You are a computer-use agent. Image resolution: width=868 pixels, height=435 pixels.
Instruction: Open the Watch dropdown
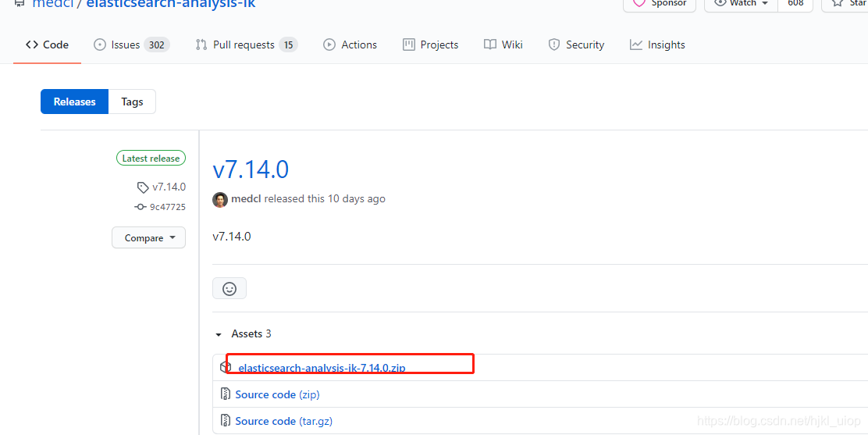pyautogui.click(x=742, y=3)
